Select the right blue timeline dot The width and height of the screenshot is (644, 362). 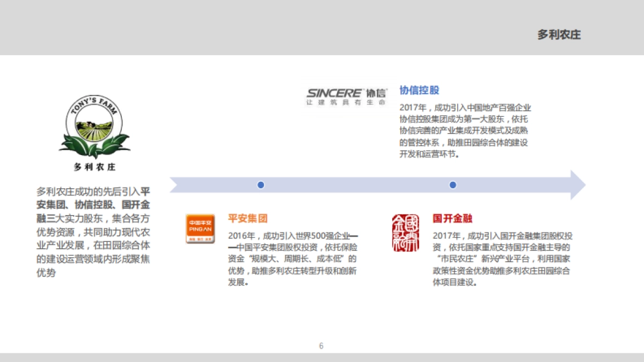pos(452,185)
